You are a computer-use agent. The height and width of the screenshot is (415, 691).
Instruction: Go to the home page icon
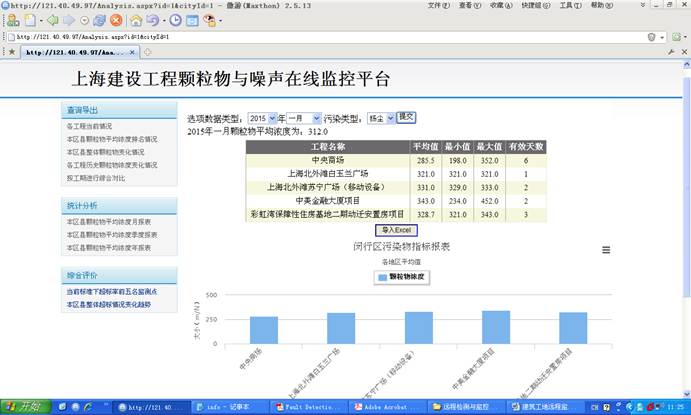pyautogui.click(x=136, y=20)
